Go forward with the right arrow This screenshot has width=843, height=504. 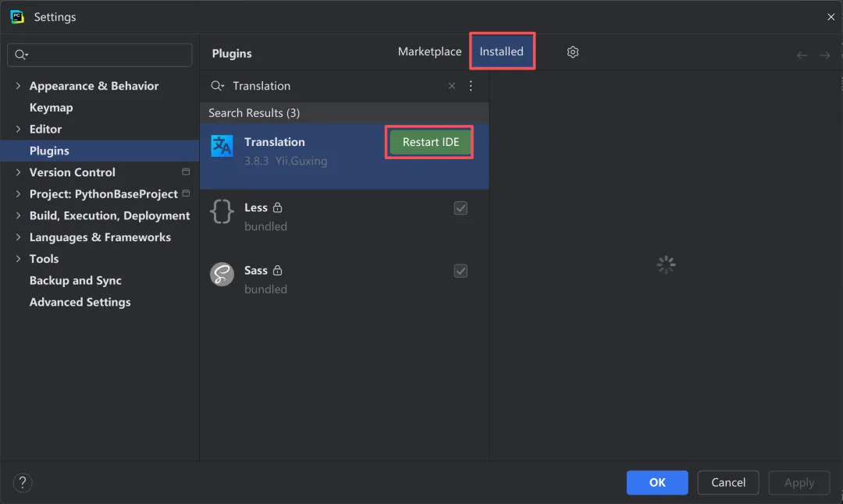[x=825, y=55]
